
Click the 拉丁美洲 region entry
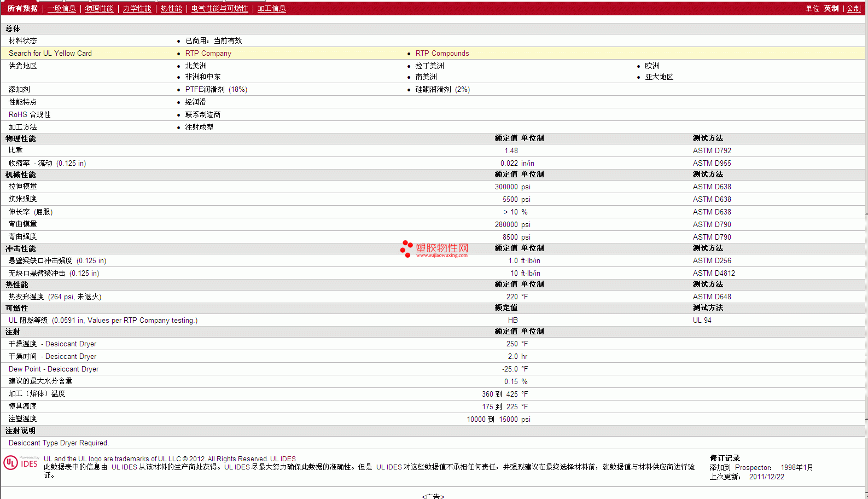(x=429, y=66)
